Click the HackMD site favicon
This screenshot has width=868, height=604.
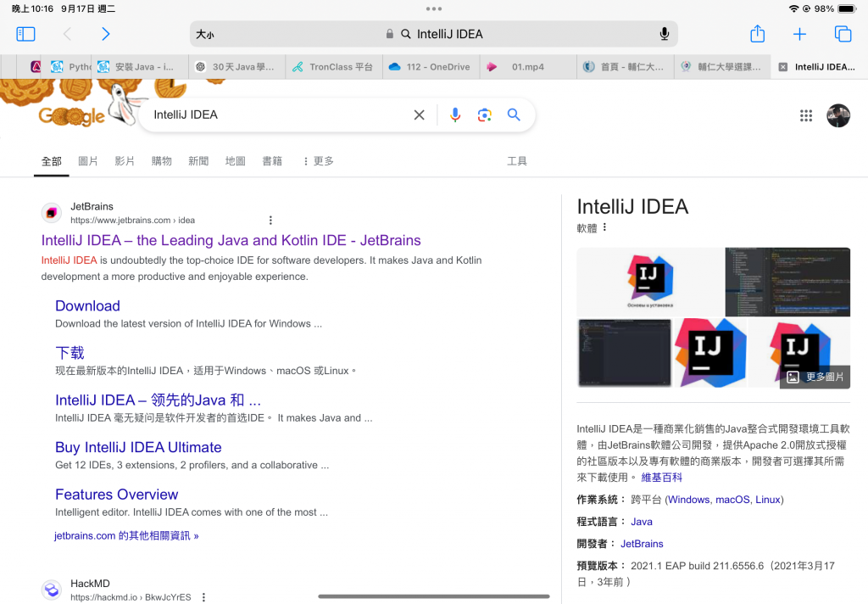[x=52, y=590]
